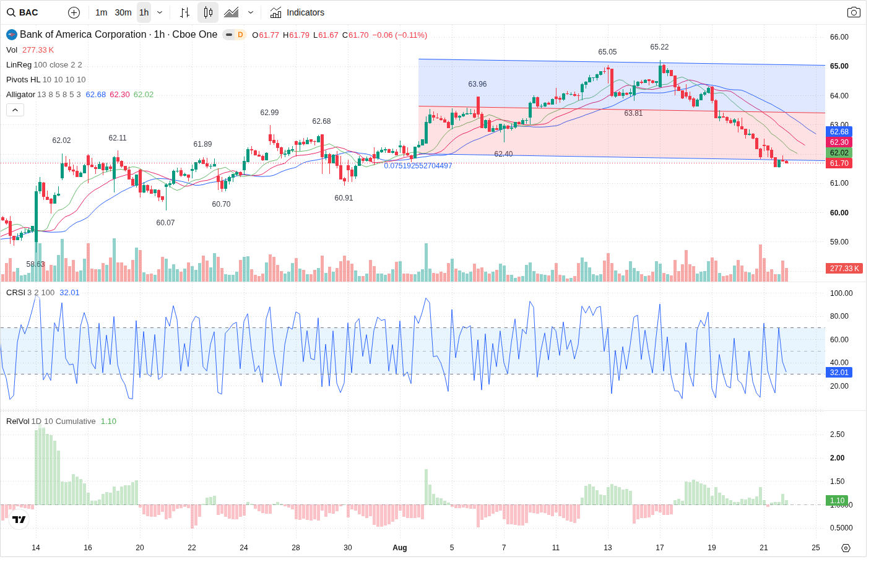This screenshot has height=588, width=879.
Task: Select the RelVol indicator legend
Action: pyautogui.click(x=61, y=422)
